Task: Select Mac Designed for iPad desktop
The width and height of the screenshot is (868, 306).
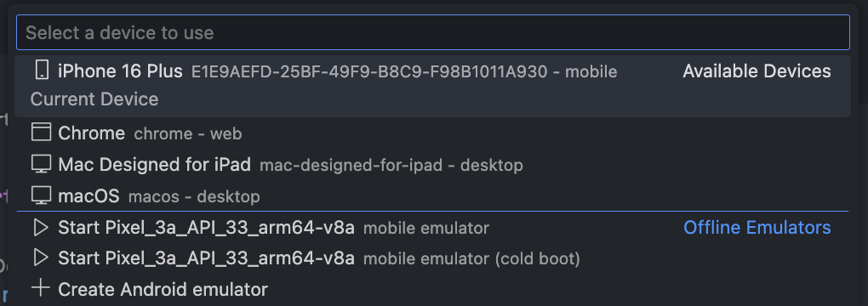Action: (x=433, y=164)
